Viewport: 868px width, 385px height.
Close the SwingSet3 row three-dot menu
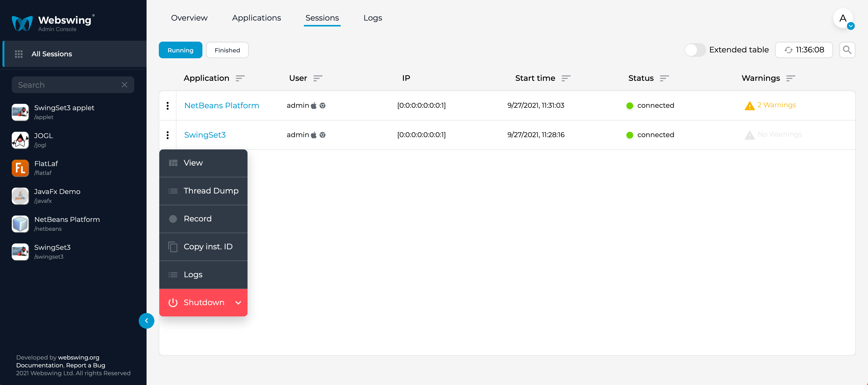[167, 135]
